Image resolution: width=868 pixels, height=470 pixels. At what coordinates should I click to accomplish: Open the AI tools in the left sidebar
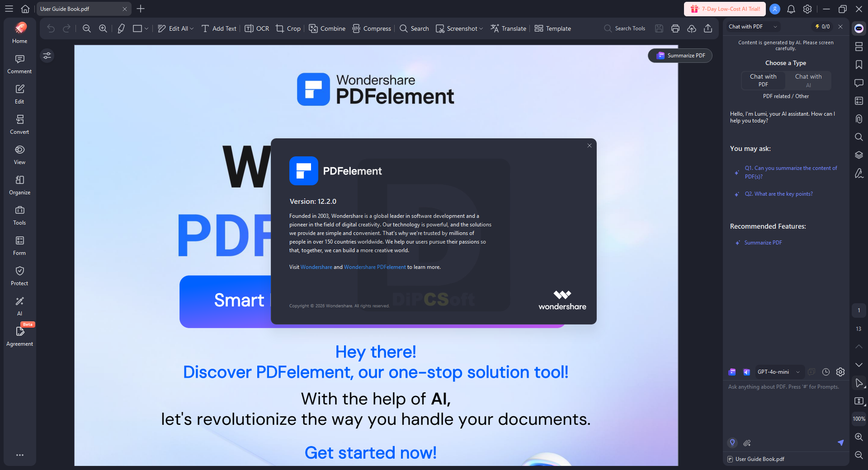[19, 306]
